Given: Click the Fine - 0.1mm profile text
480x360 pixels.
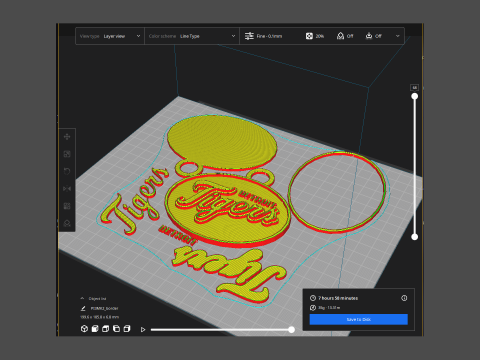Looking at the screenshot, I should click(x=269, y=36).
